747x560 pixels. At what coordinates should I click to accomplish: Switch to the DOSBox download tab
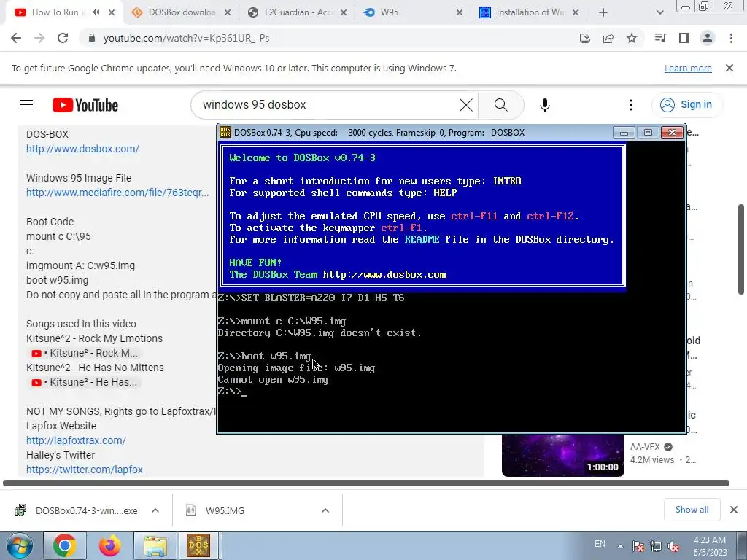182,12
